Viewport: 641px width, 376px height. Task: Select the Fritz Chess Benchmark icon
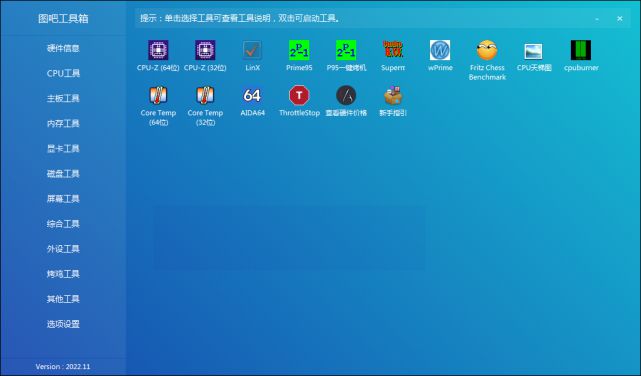(x=487, y=50)
